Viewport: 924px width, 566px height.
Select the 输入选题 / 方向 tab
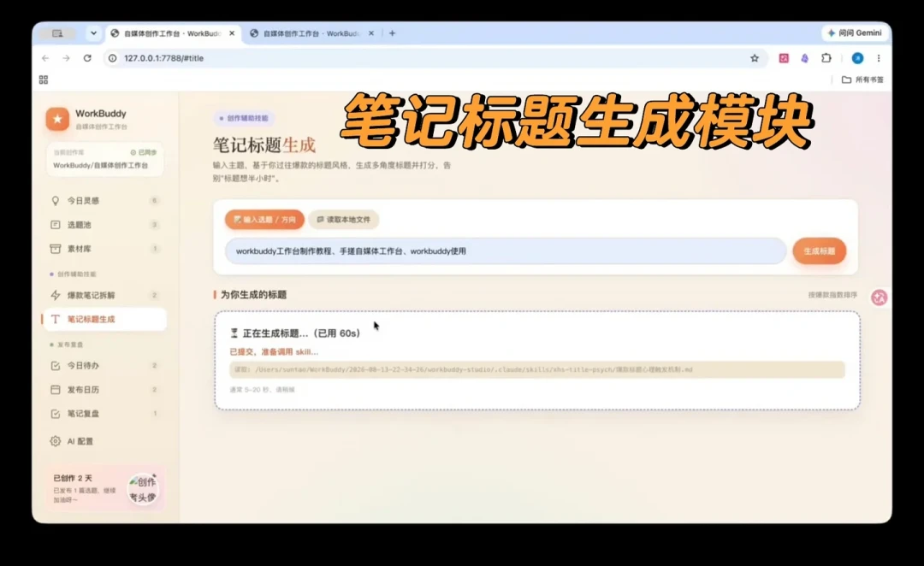point(264,220)
